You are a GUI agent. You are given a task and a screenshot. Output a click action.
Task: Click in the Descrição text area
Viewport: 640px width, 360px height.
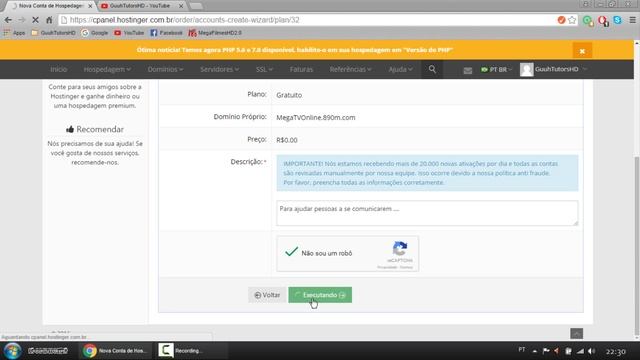coord(427,213)
